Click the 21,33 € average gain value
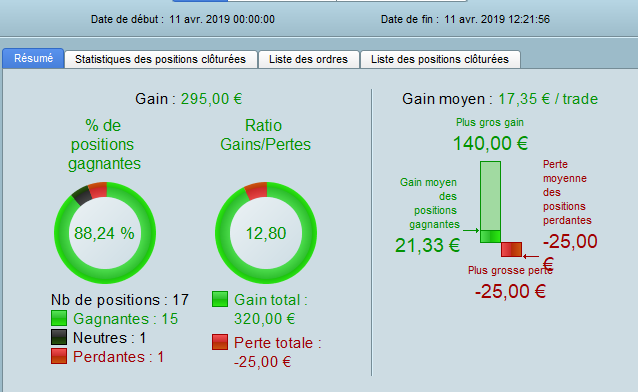 tap(428, 245)
